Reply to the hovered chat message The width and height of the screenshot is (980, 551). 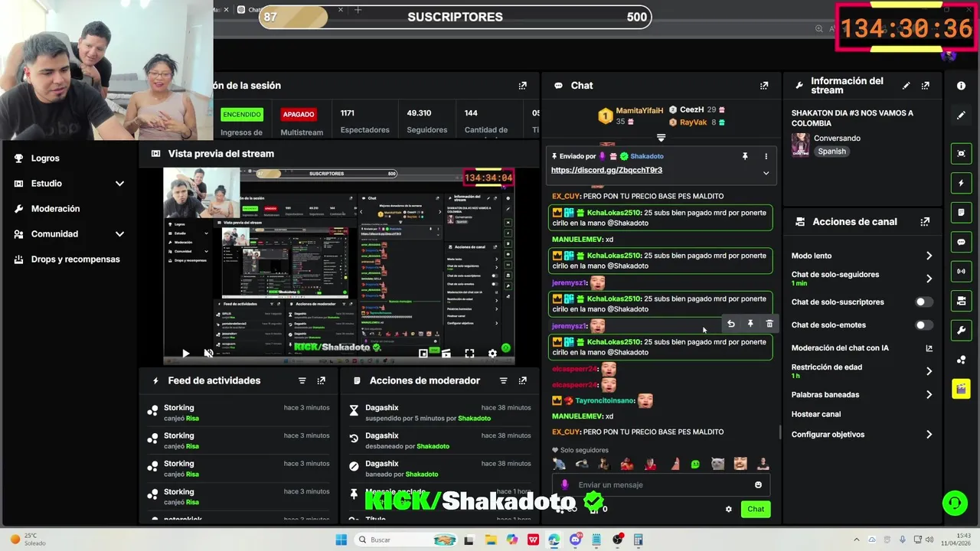coord(730,324)
